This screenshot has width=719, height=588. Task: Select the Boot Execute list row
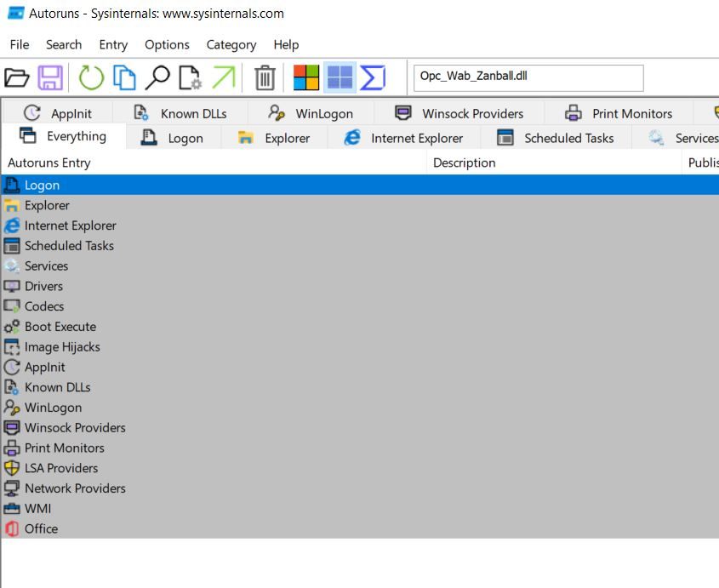click(360, 326)
